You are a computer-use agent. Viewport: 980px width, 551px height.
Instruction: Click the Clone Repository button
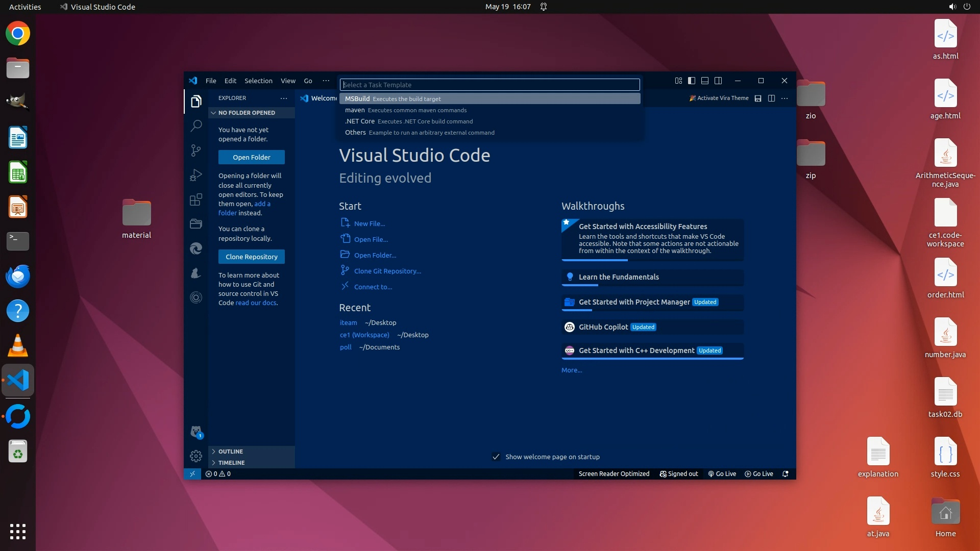point(252,257)
